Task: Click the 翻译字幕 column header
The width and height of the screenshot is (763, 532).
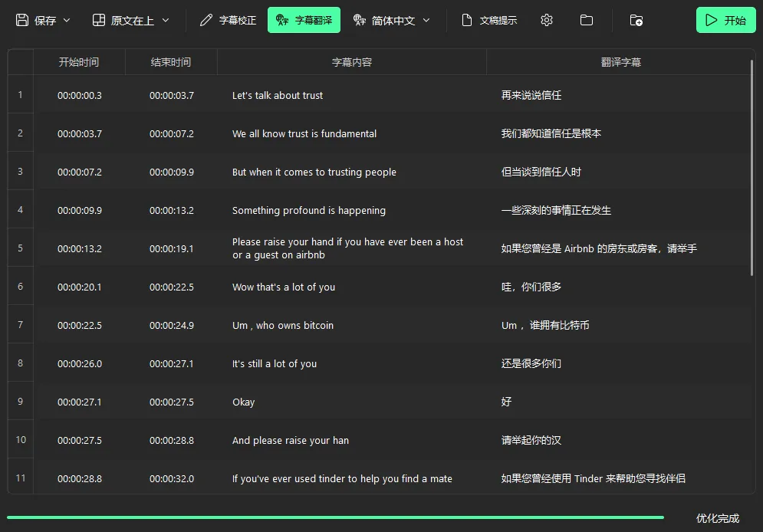Action: click(620, 62)
